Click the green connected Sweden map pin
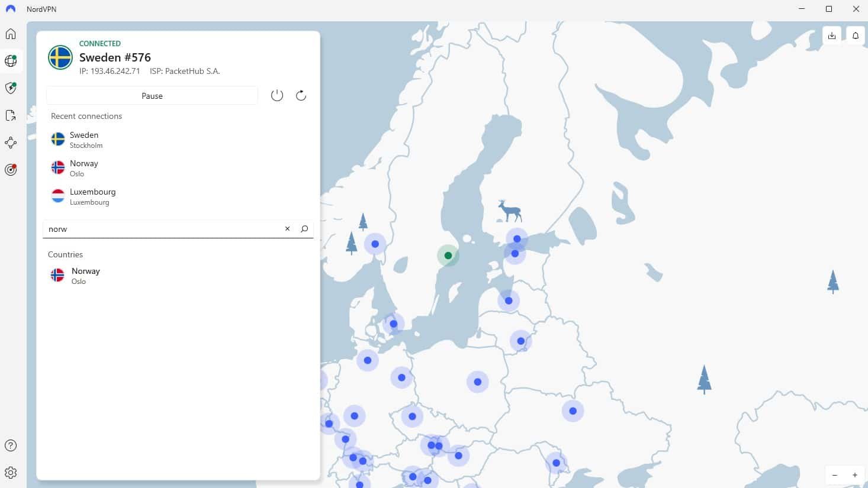This screenshot has height=488, width=868. coord(448,256)
